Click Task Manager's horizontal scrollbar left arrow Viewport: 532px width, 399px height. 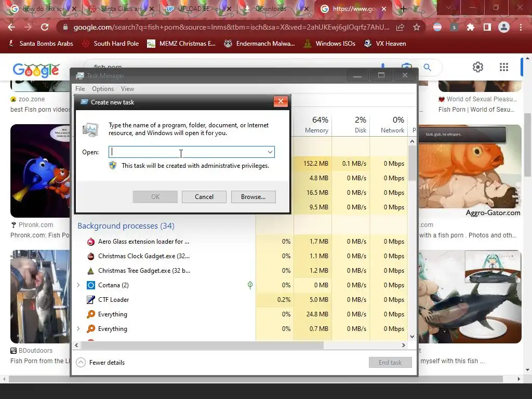tap(77, 345)
